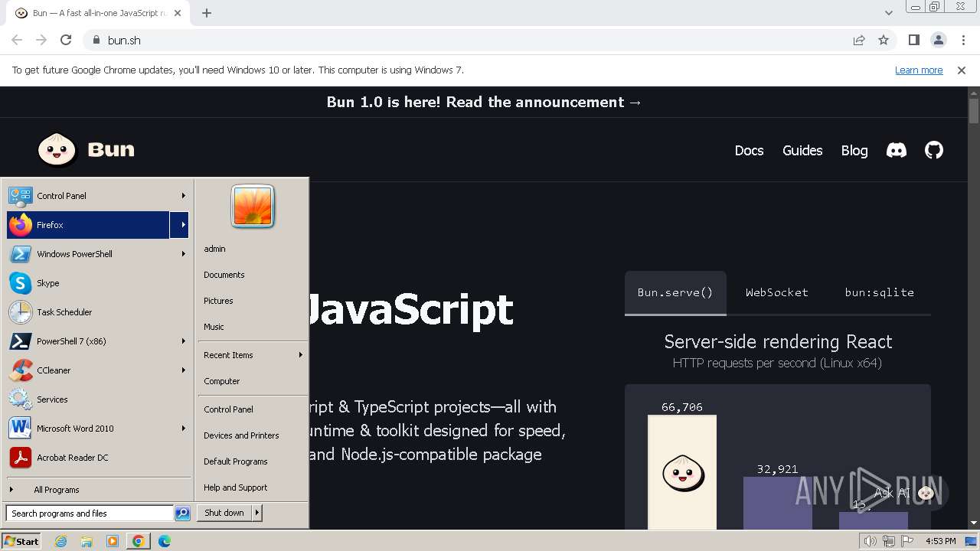
Task: Open a new Chrome tab
Action: (x=207, y=12)
